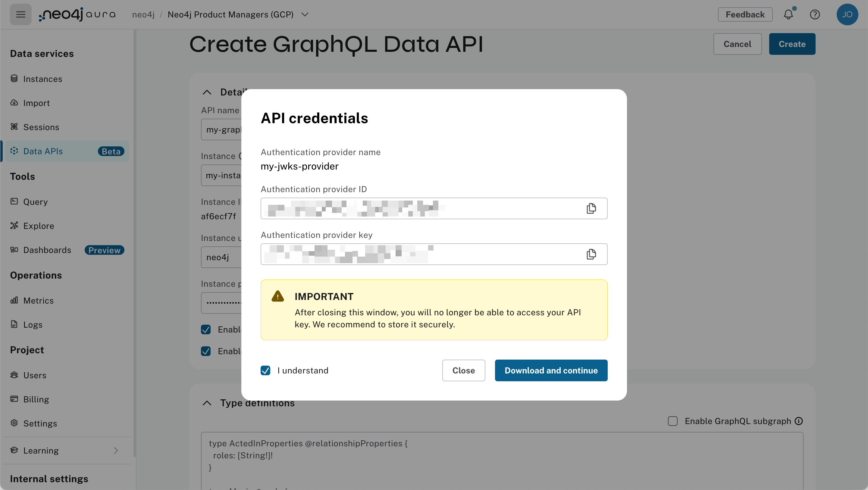868x490 pixels.
Task: Click the Sessions icon in sidebar
Action: pos(14,126)
